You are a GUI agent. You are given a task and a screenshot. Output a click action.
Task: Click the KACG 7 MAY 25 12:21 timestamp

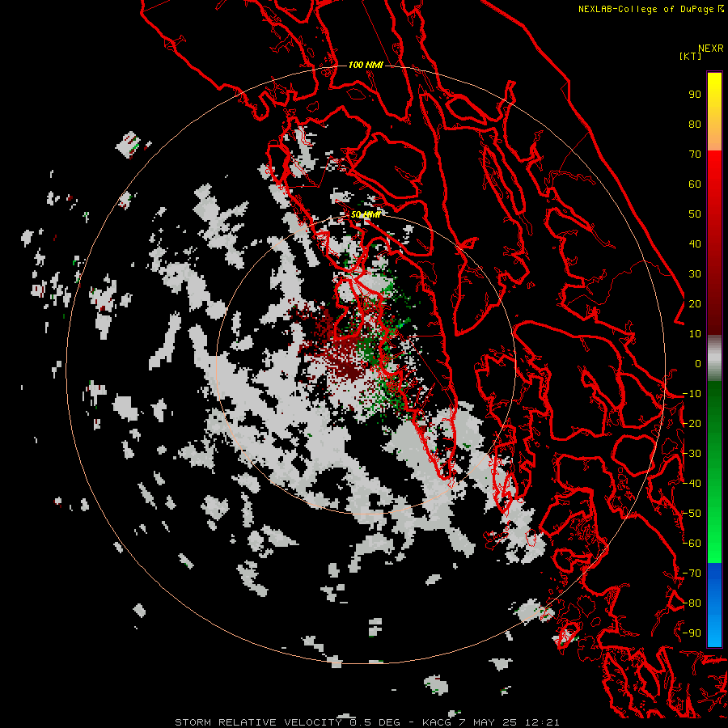(x=491, y=722)
